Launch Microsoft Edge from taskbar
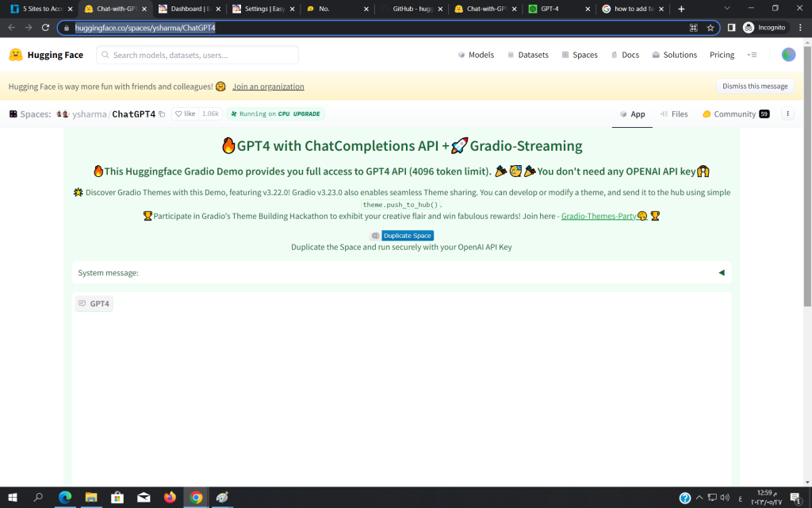 click(65, 498)
